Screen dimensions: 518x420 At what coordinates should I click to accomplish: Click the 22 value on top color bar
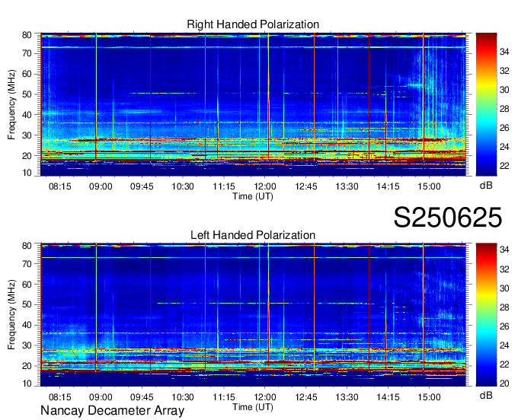tap(504, 165)
